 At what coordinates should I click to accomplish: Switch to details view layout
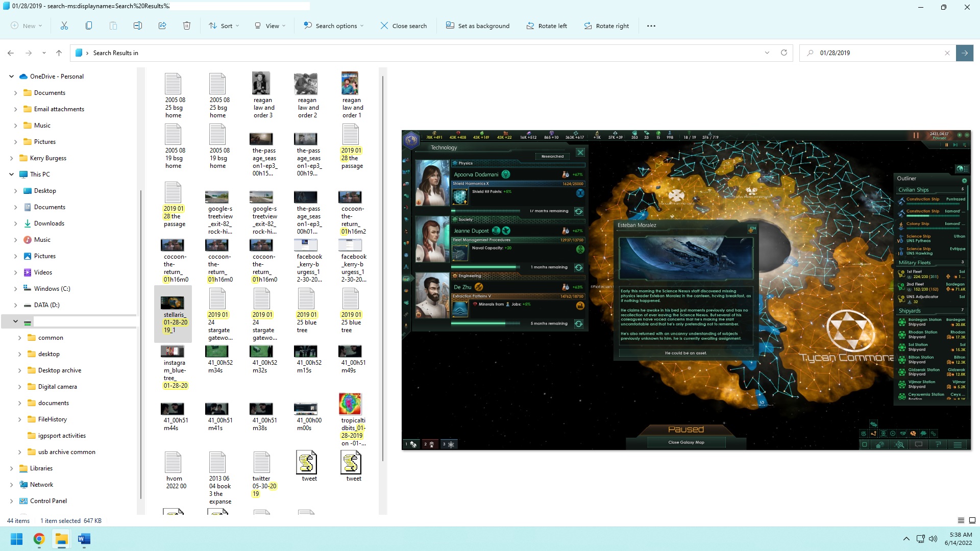(x=961, y=520)
